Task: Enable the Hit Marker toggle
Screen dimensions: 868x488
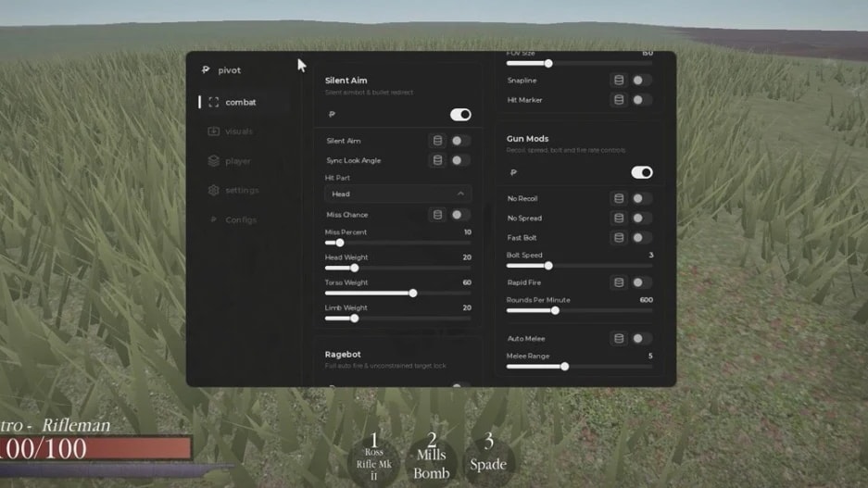Action: coord(642,100)
